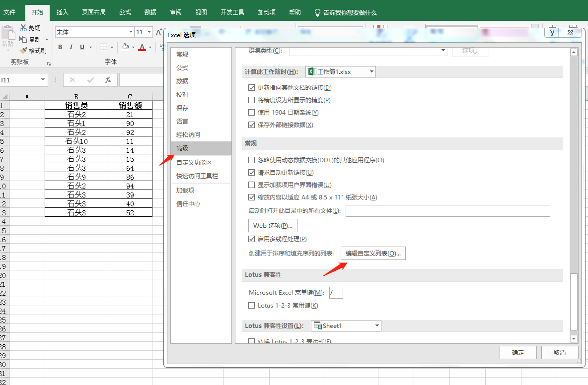Click the red font color A button
The width and height of the screenshot is (588, 385).
tap(142, 47)
